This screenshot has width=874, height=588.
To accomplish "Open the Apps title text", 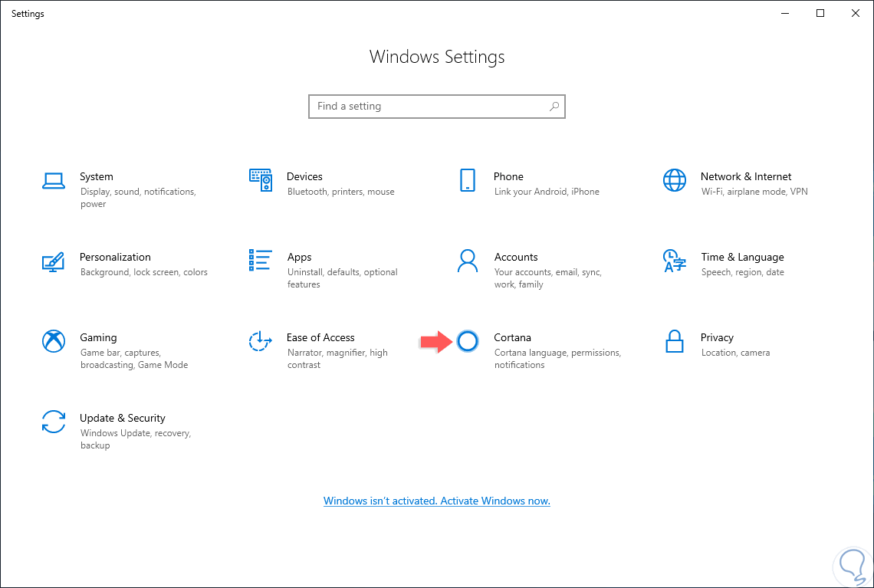I will [299, 258].
